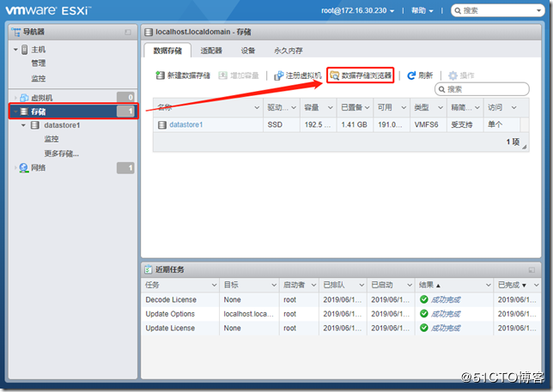Screen dimensions: 553x392
Task: Click the Virtual Machines icon in navigator
Action: click(24, 98)
